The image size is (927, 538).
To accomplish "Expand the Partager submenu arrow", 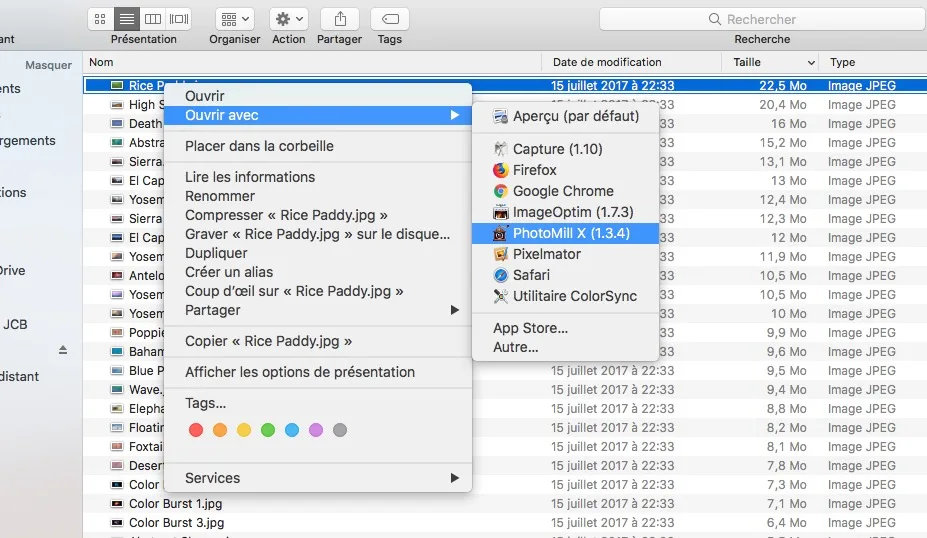I will pos(455,310).
